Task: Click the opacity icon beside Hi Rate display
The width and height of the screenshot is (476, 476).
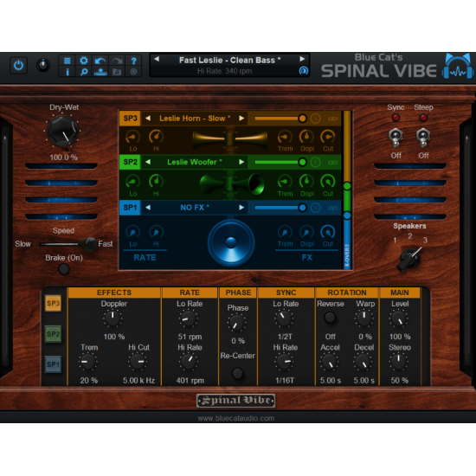Action: 303,71
